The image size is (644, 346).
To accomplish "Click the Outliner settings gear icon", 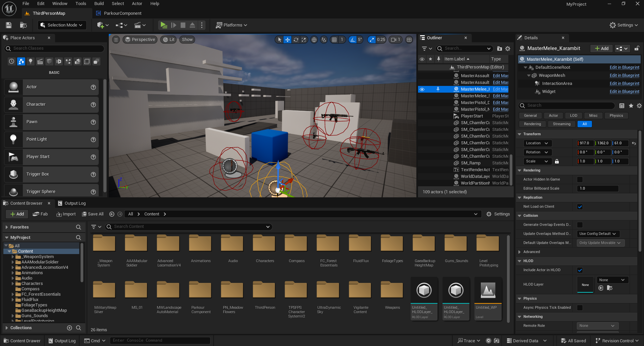I will 508,49.
